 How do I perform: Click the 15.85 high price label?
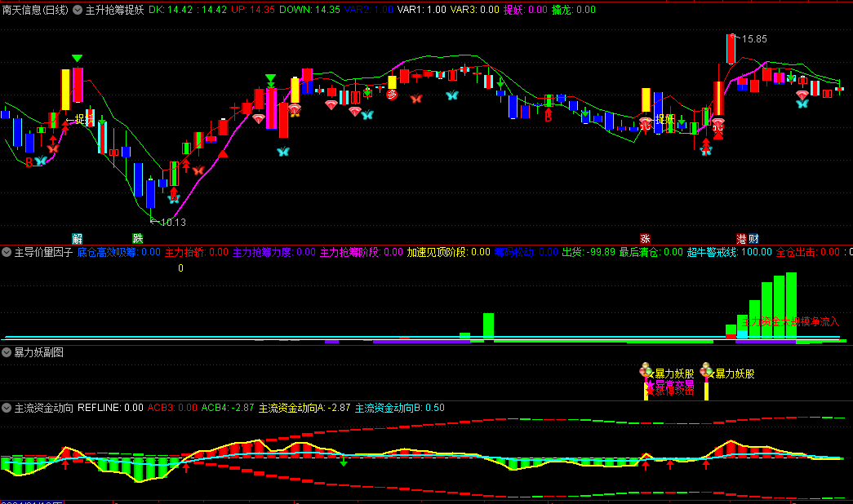click(x=754, y=39)
